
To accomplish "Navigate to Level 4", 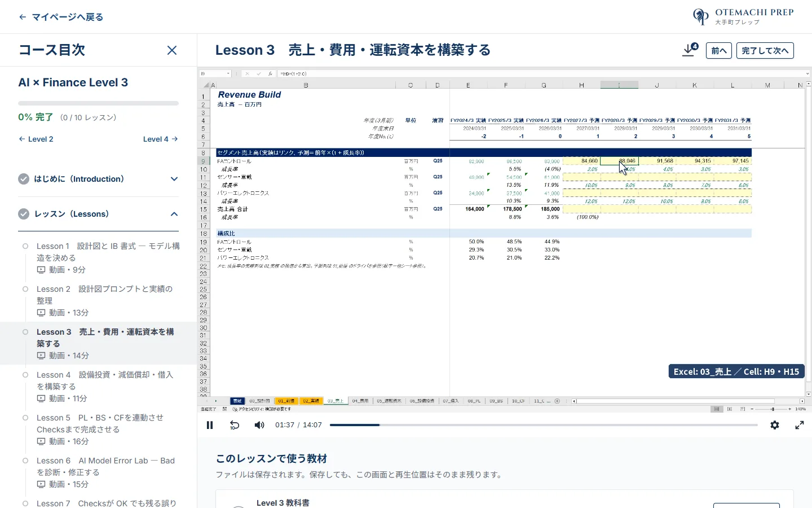I will (x=161, y=139).
